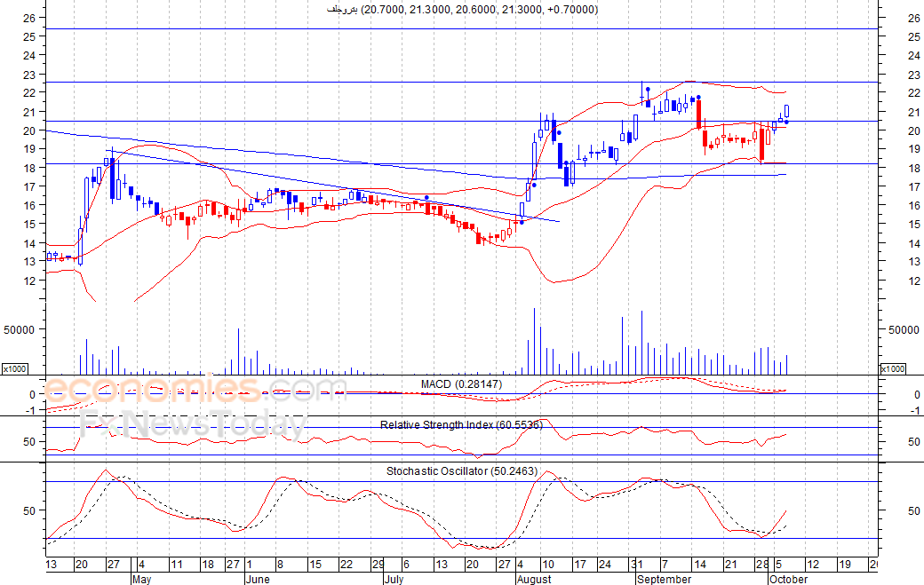The height and width of the screenshot is (585, 924).
Task: Select the October month label
Action: pyautogui.click(x=788, y=579)
